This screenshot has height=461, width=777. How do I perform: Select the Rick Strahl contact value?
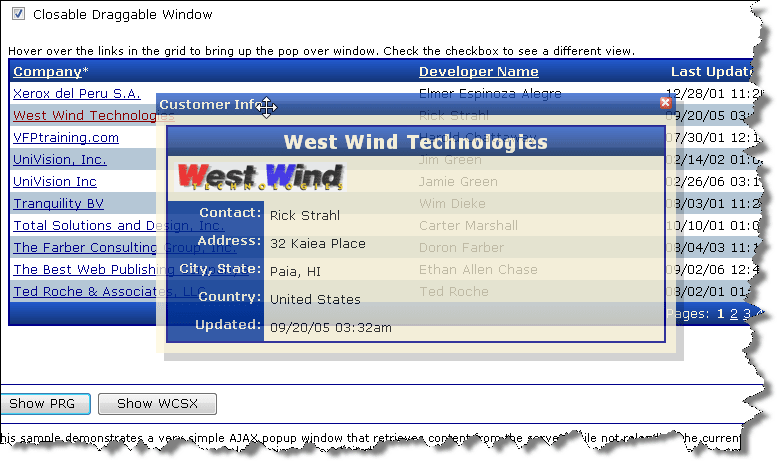click(305, 216)
